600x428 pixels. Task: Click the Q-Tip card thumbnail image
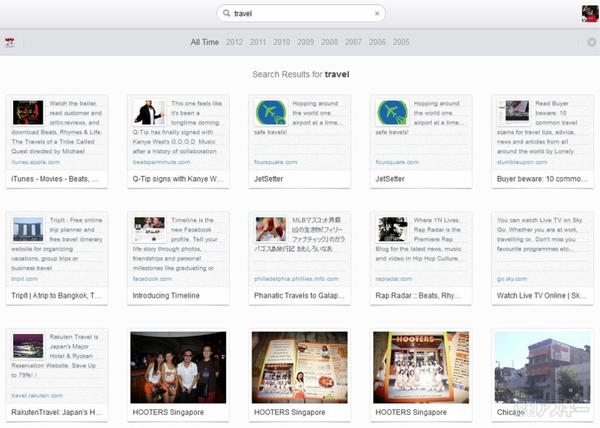(149, 112)
